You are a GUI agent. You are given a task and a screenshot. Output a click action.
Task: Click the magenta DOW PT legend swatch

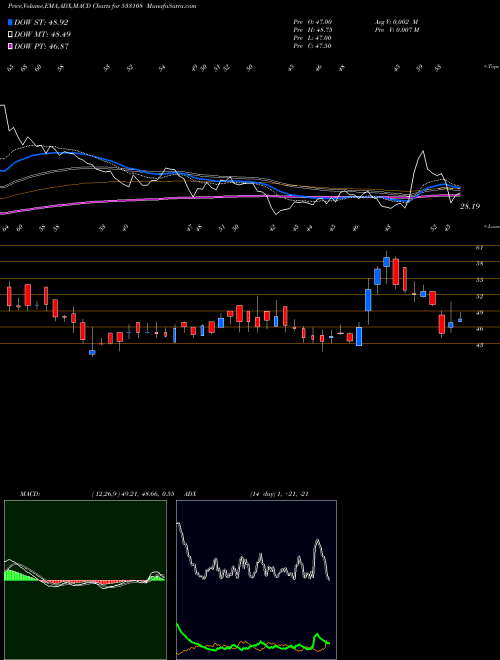(x=10, y=47)
